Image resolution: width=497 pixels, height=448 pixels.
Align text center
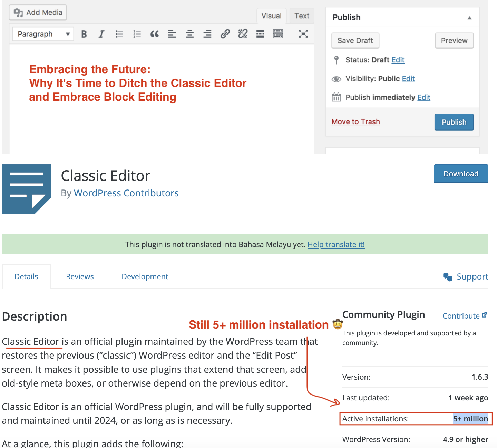pos(190,34)
